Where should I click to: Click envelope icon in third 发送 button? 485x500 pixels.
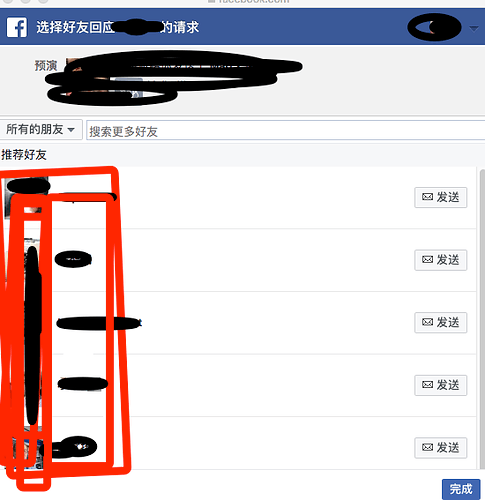(427, 322)
